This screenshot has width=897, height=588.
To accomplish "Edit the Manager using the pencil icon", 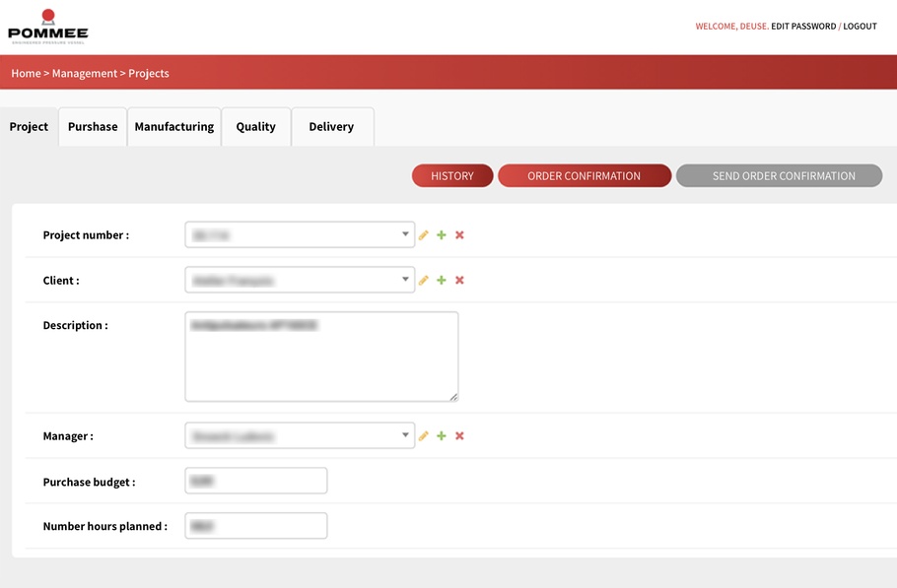I will point(424,436).
